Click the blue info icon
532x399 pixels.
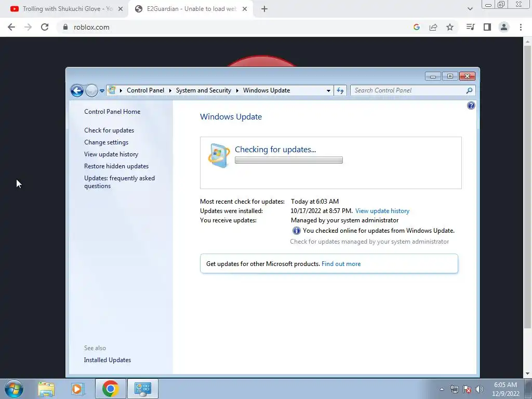click(x=296, y=231)
